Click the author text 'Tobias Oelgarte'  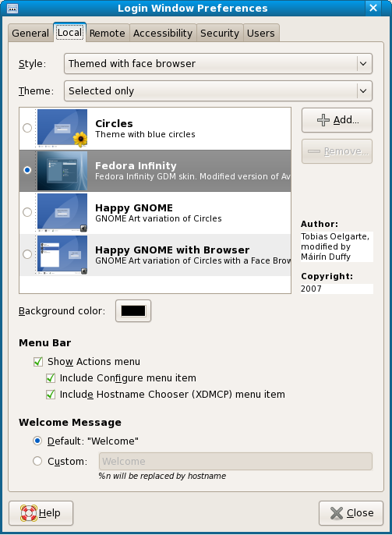(334, 236)
